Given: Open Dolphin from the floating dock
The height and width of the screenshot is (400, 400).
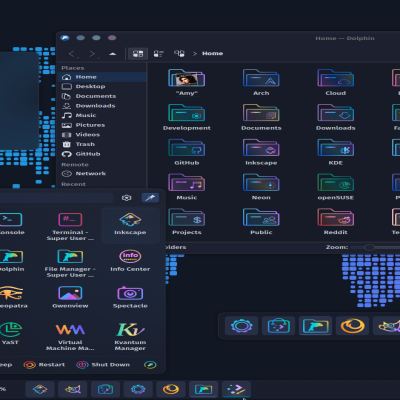Looking at the screenshot, I should [x=315, y=326].
